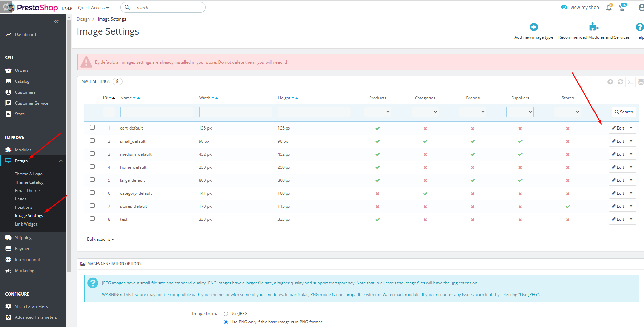This screenshot has height=327, width=644.
Task: Click the refresh list icon in table header
Action: 620,82
